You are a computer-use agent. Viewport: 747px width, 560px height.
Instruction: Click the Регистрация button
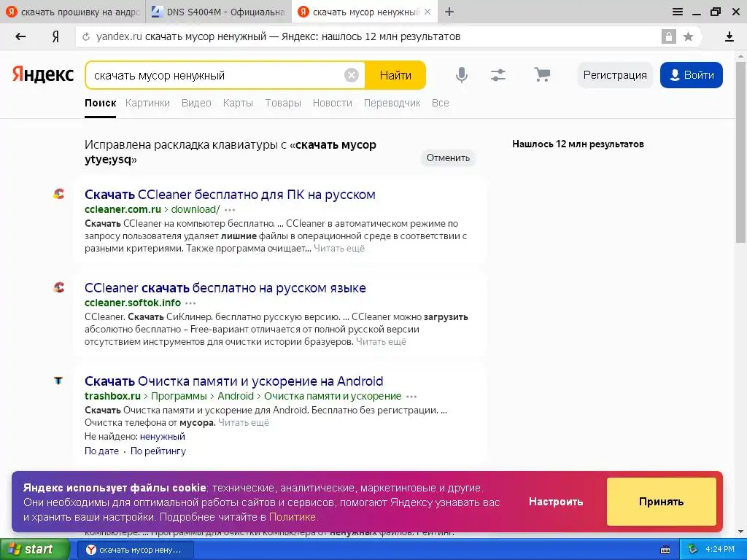(614, 75)
